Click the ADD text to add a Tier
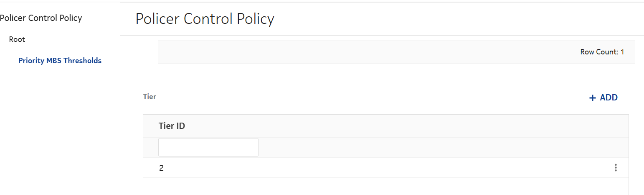 pyautogui.click(x=609, y=97)
